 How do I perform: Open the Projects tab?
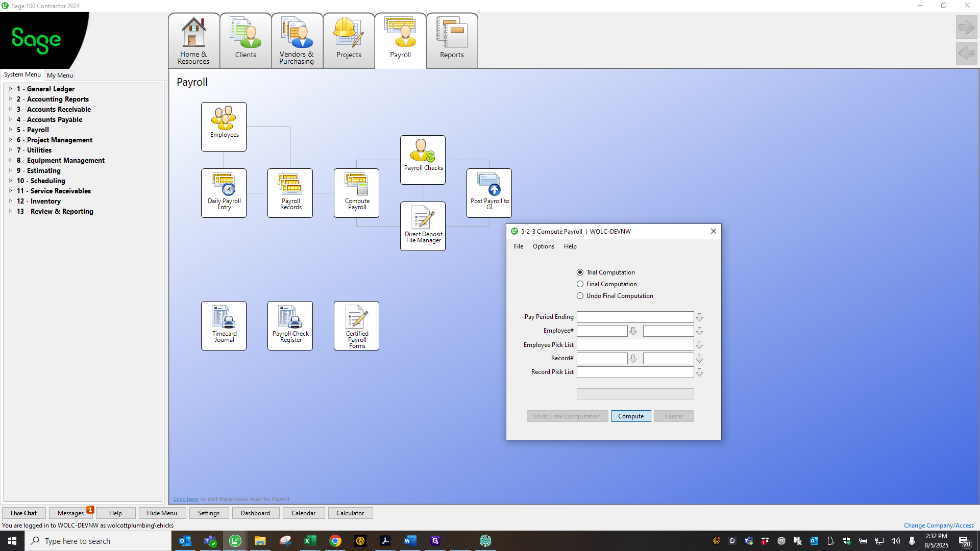(349, 41)
